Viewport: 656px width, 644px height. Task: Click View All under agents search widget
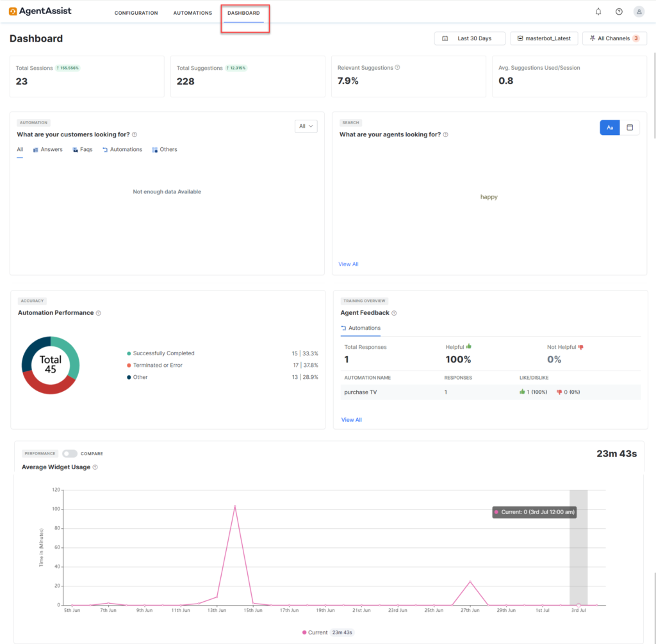pyautogui.click(x=348, y=264)
